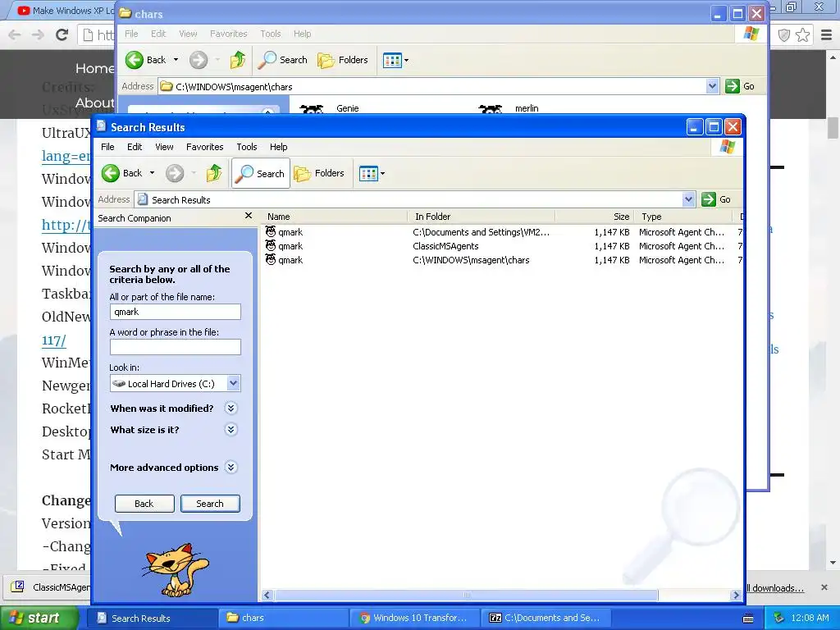The image size is (840, 630).
Task: Click results horizontal scrollbar right arrow
Action: [x=736, y=596]
